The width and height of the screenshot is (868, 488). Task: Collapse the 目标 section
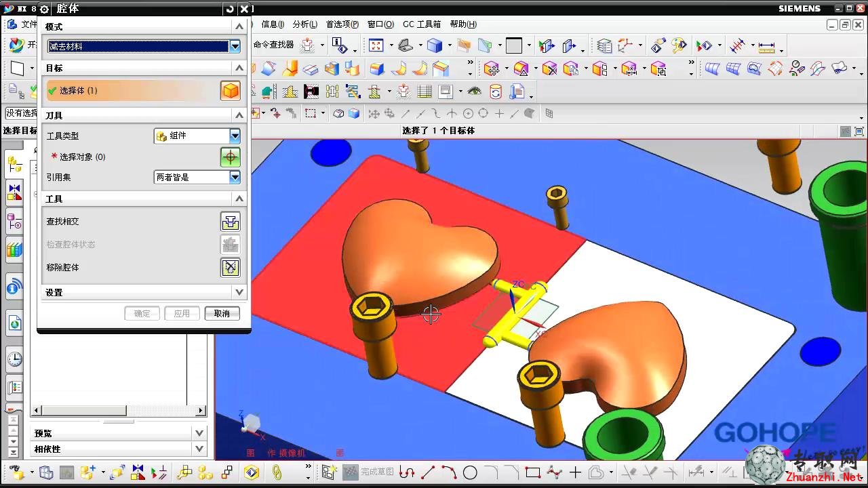click(x=239, y=68)
